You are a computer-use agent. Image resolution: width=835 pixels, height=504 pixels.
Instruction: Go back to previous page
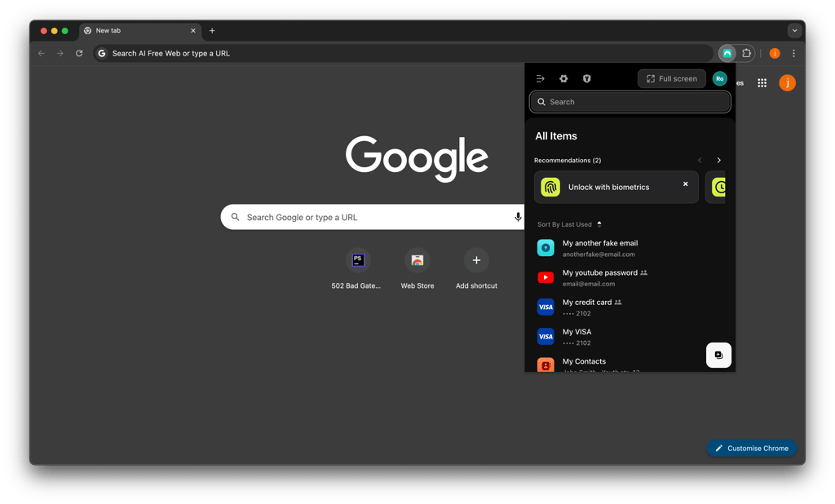(x=41, y=53)
